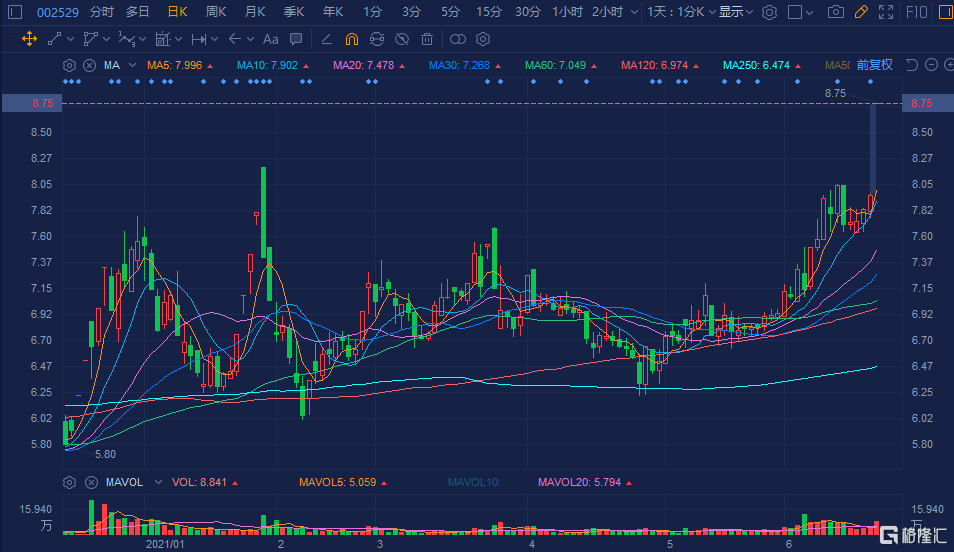Switch to 分时 intraday tab
Screen dimensions: 954x552
(101, 12)
